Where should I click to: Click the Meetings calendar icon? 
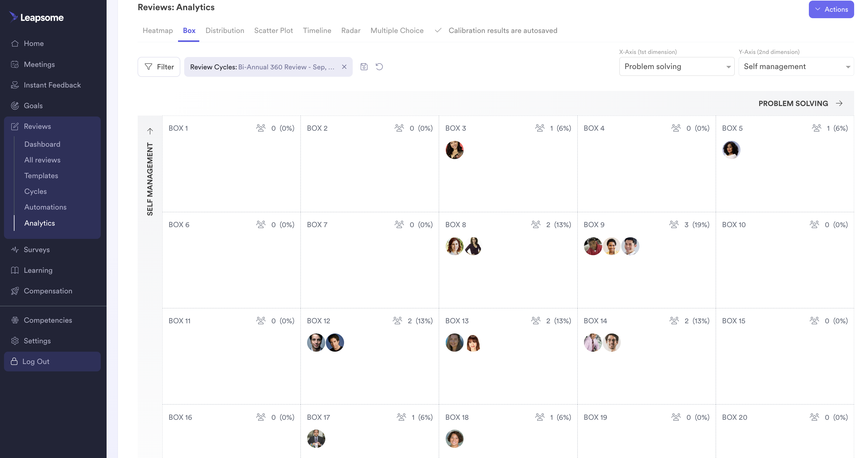(15, 64)
